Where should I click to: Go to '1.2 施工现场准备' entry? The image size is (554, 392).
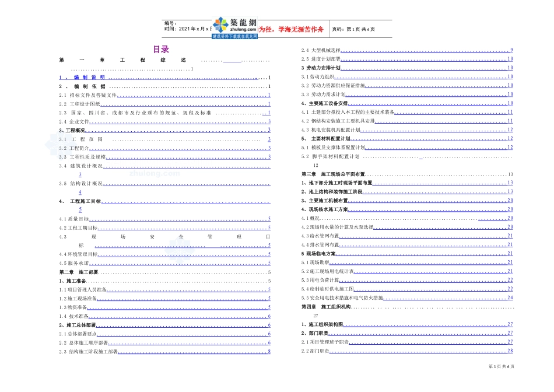[164, 299]
